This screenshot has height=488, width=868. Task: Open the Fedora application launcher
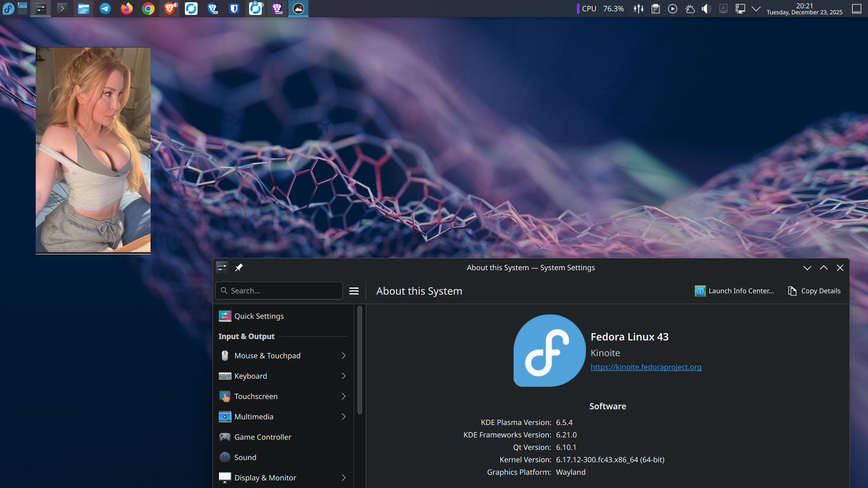pos(8,8)
